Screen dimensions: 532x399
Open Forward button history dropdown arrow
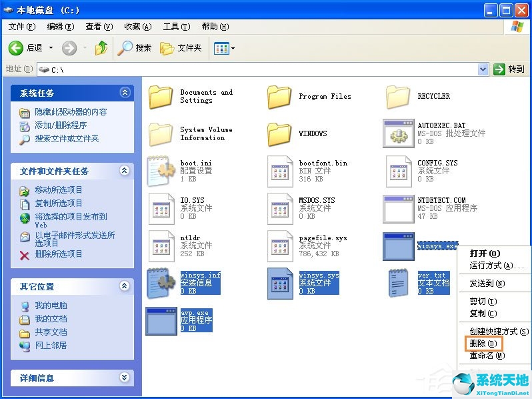tap(85, 48)
